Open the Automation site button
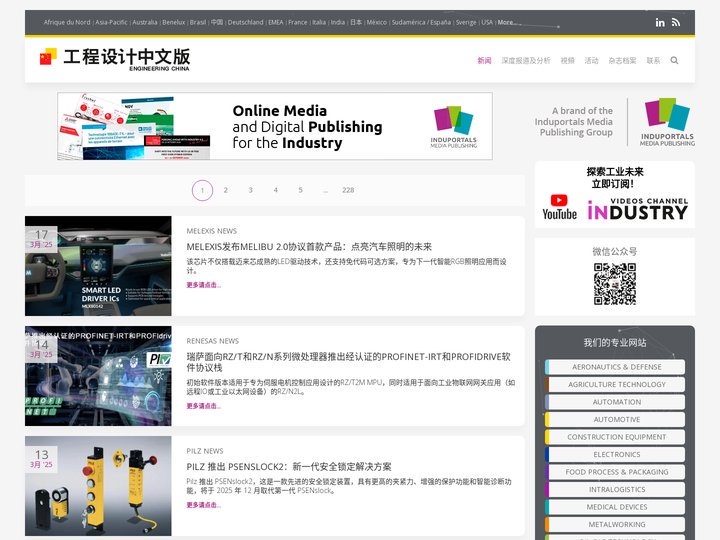The image size is (720, 540). tap(615, 402)
